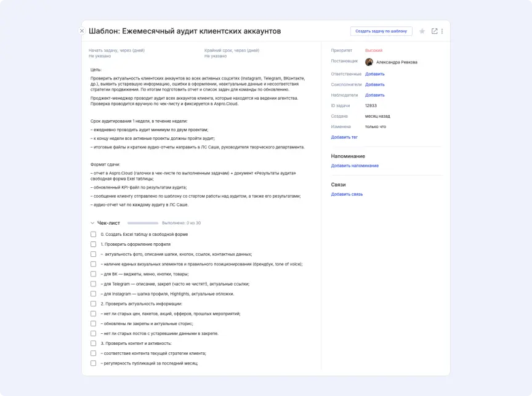Screen dimensions: 532x396
Task: Add co-executors next to Соисполнители
Action: pyautogui.click(x=374, y=84)
